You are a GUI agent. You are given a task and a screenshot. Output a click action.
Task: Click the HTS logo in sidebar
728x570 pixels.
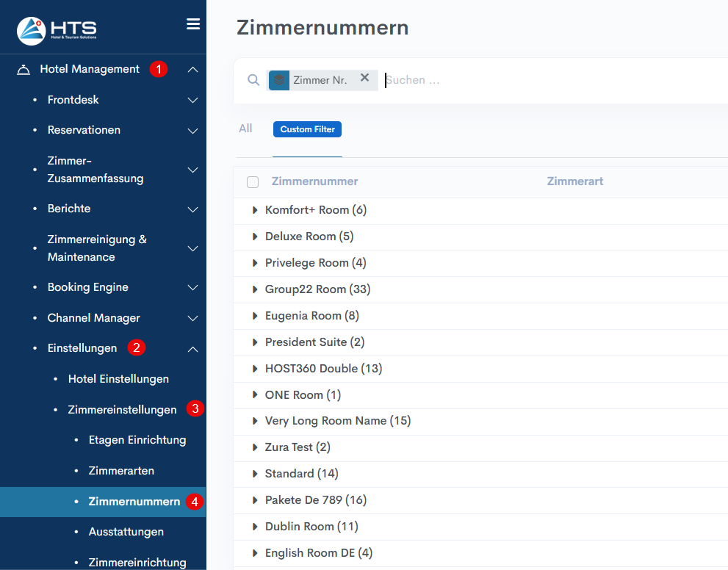pos(57,29)
